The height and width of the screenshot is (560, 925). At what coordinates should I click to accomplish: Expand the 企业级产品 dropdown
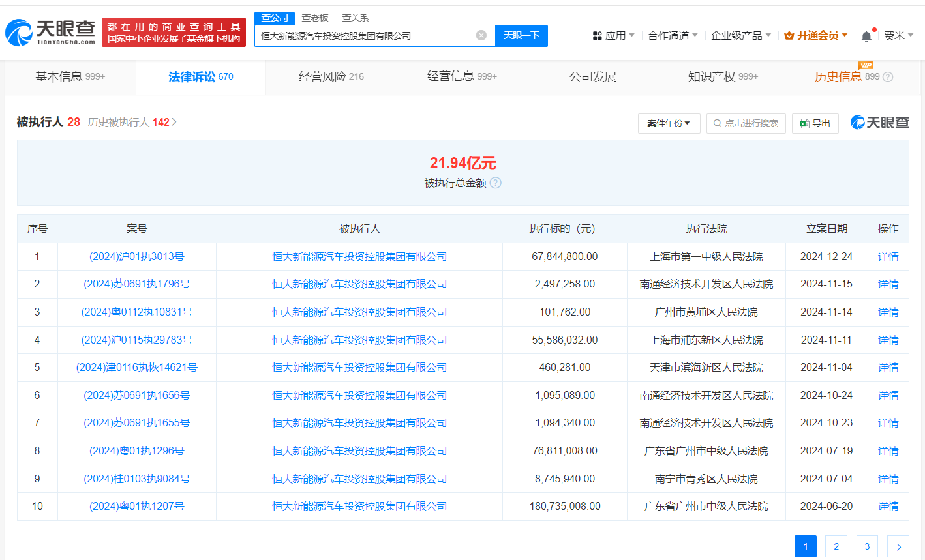[740, 36]
